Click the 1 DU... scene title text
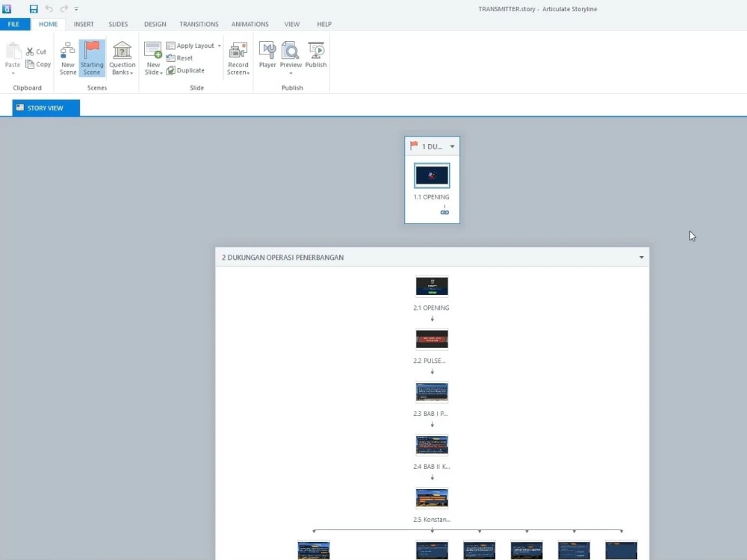This screenshot has width=747, height=560. 432,146
